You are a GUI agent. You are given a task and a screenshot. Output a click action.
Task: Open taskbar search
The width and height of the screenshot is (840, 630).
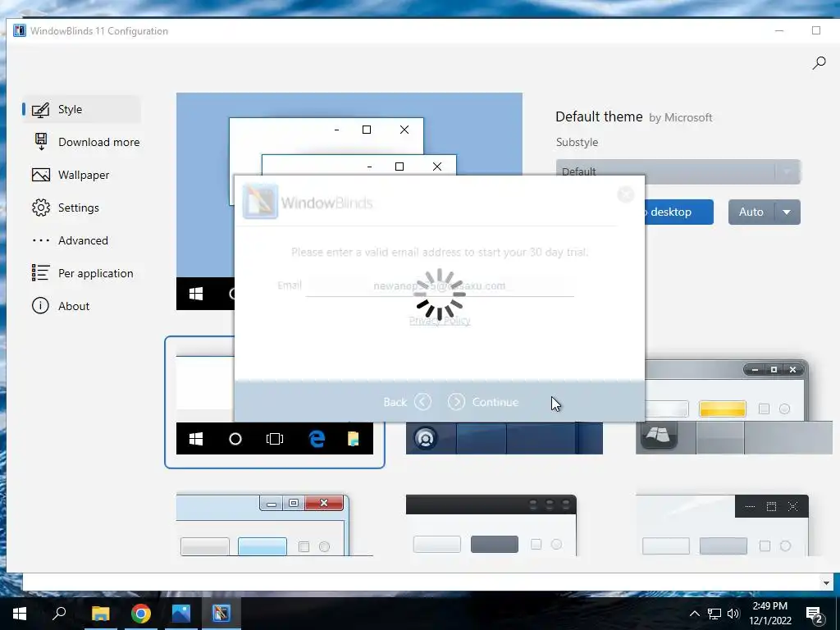[59, 614]
